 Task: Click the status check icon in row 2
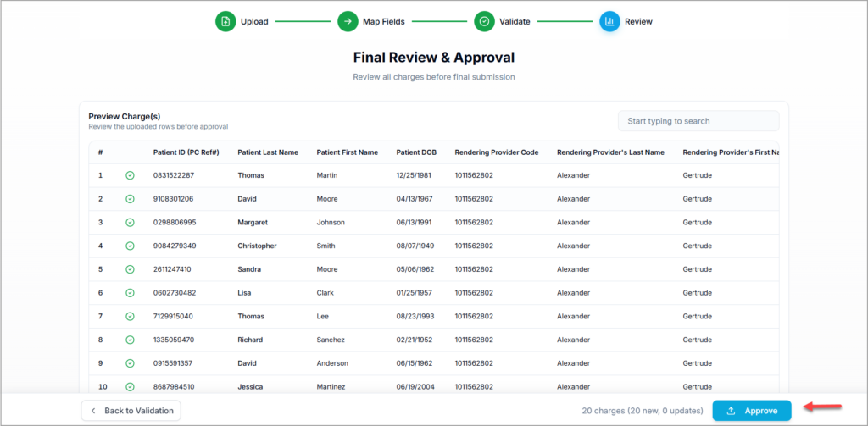tap(130, 199)
